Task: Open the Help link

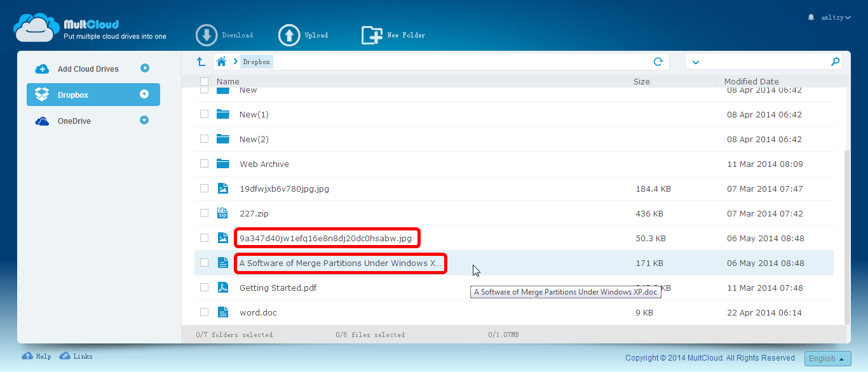Action: (43, 356)
